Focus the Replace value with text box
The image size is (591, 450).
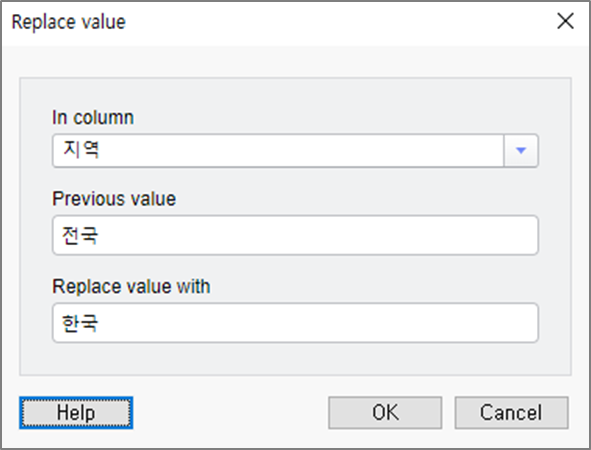click(x=295, y=323)
